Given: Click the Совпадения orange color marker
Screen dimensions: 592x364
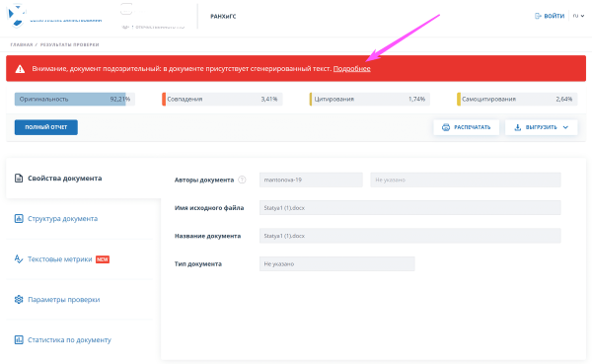Looking at the screenshot, I should click(164, 99).
